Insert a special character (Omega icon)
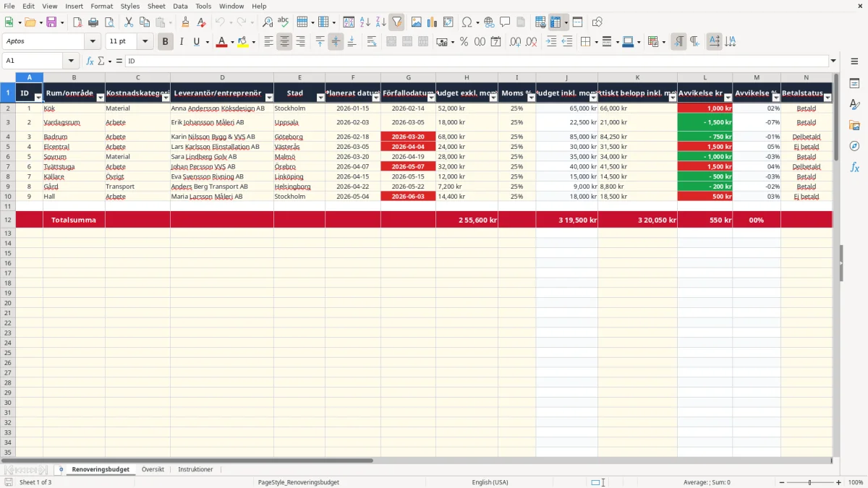This screenshot has height=488, width=868. click(x=467, y=22)
